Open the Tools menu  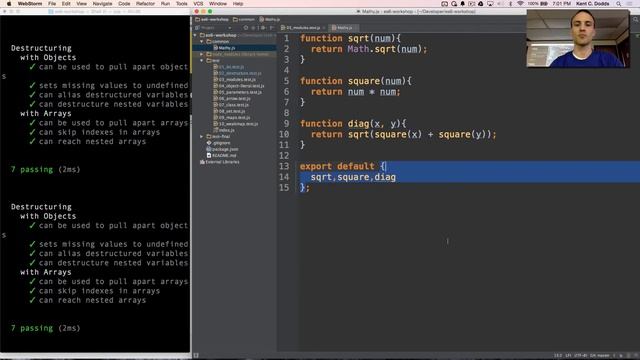click(x=182, y=4)
